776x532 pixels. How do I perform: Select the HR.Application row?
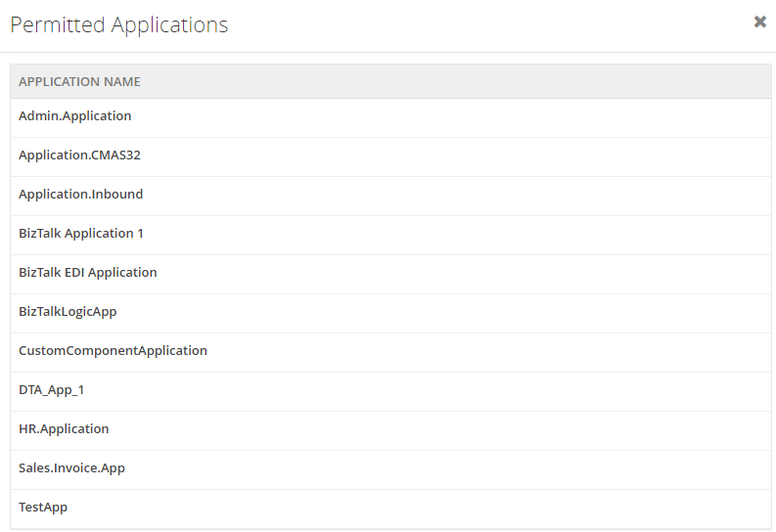click(x=390, y=430)
